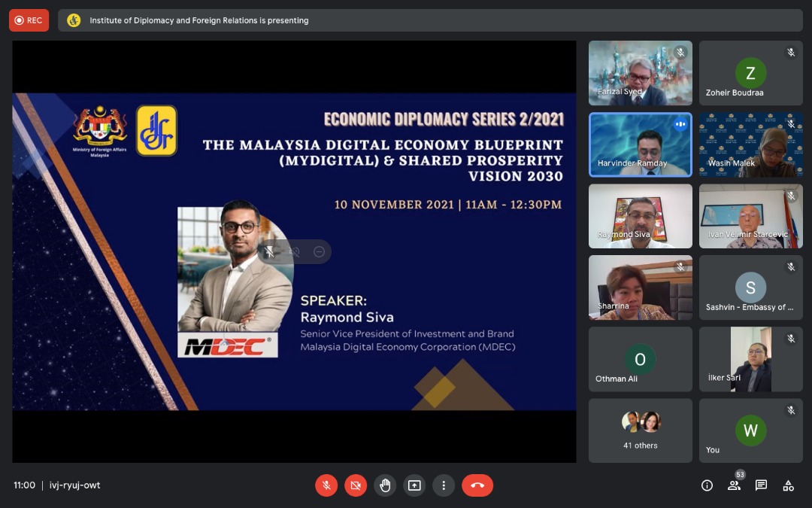The width and height of the screenshot is (812, 508).
Task: Open the Activities panel icon
Action: (788, 485)
